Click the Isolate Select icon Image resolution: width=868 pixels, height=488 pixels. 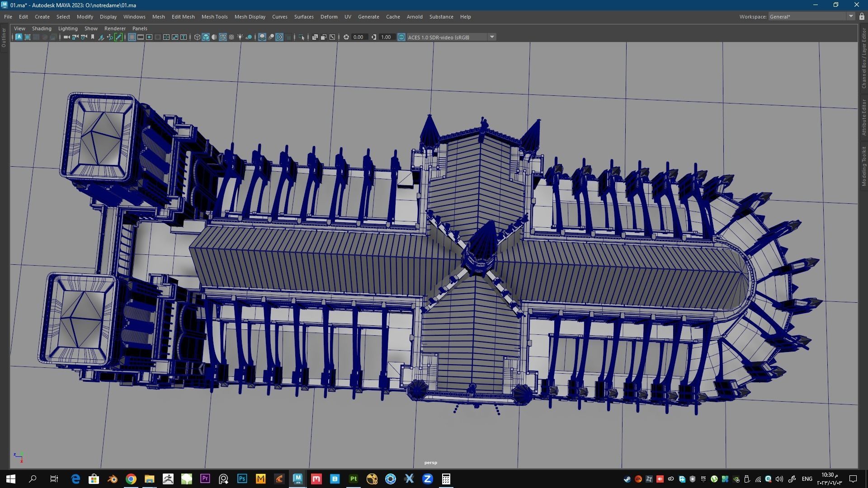tap(302, 37)
